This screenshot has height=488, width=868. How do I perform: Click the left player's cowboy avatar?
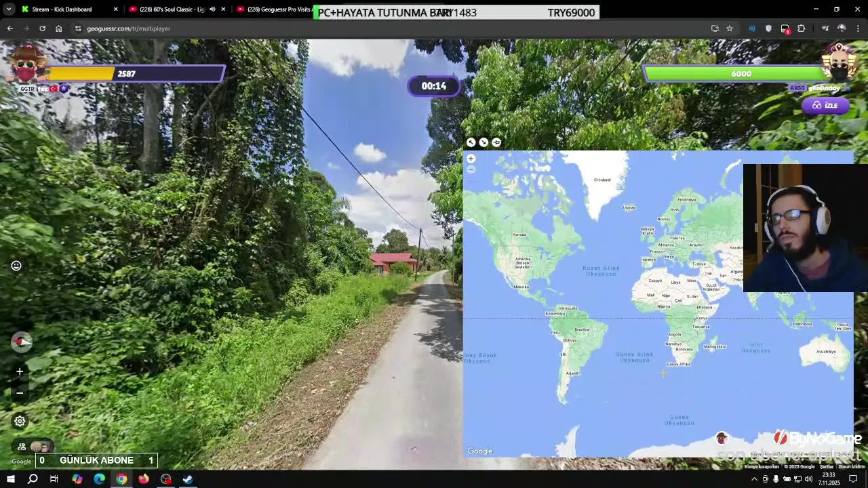pos(27,64)
